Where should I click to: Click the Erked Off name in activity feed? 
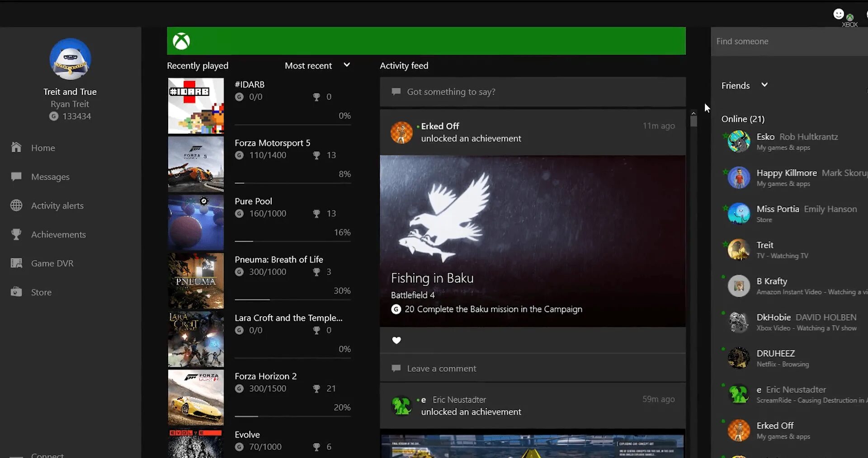coord(440,126)
